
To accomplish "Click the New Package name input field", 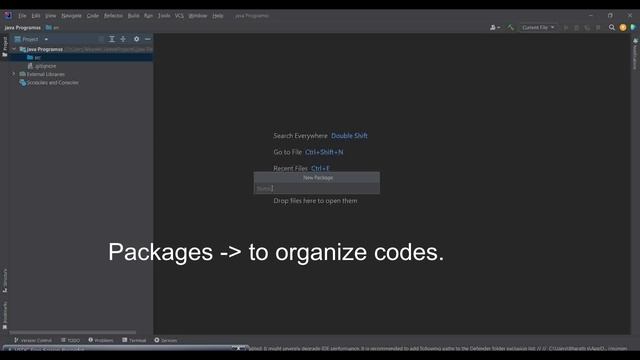I will coord(317,188).
